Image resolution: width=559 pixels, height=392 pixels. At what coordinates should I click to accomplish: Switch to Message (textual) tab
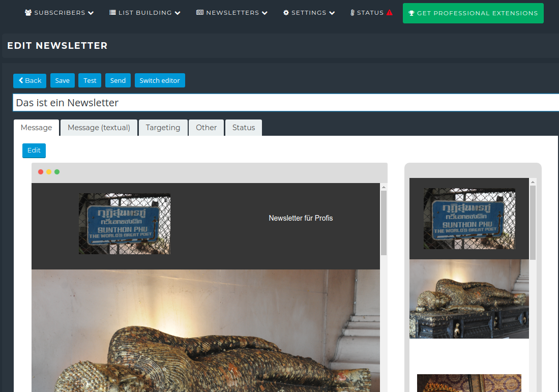[x=99, y=128]
